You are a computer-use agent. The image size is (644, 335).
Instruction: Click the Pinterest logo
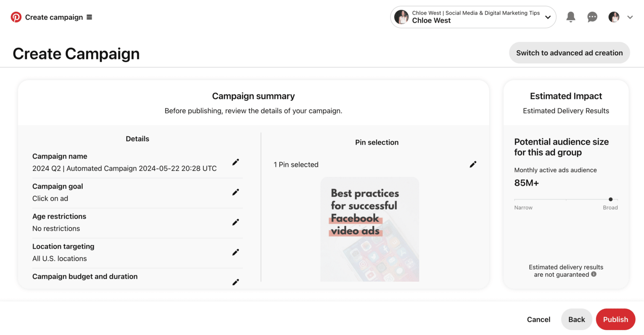[x=16, y=17]
